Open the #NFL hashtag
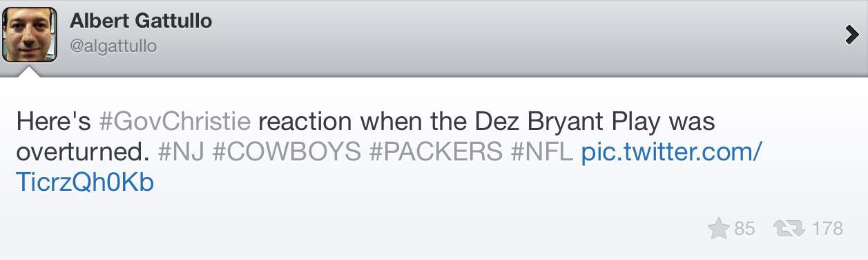Image resolution: width=868 pixels, height=260 pixels. tap(542, 152)
